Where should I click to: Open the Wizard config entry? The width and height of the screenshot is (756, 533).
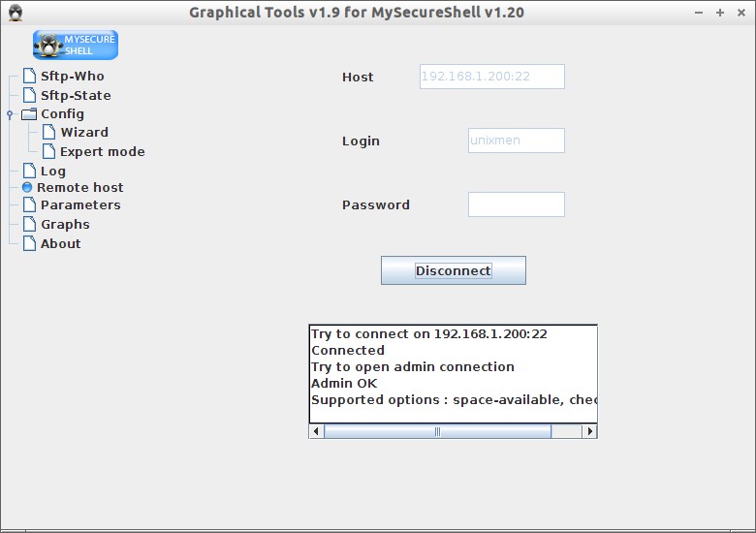(84, 132)
